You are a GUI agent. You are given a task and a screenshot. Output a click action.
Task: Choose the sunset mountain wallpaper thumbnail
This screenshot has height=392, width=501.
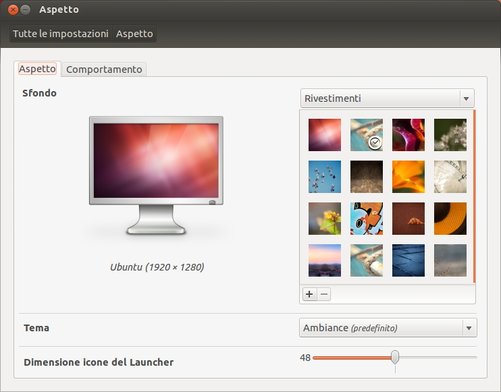[x=325, y=260]
